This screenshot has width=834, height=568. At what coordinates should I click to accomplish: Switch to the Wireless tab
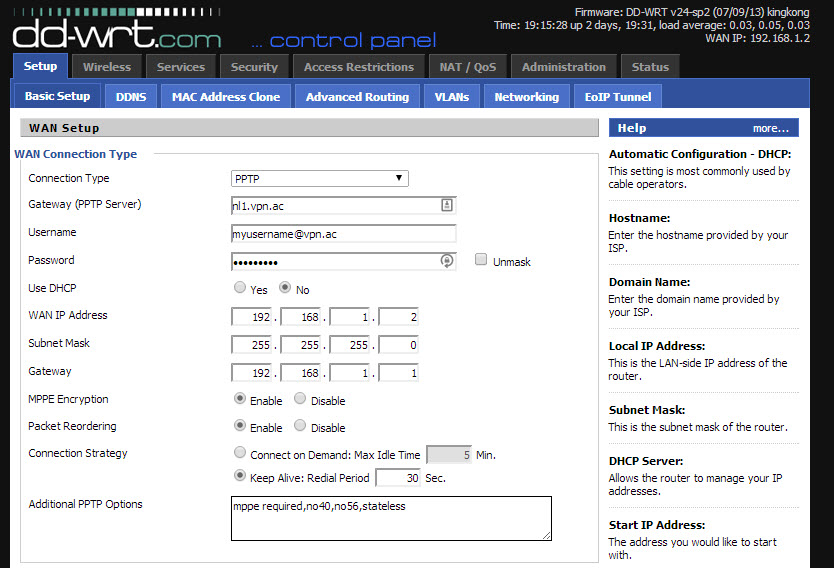click(x=107, y=67)
